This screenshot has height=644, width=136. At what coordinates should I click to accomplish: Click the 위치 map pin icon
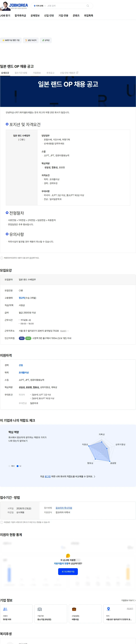pyautogui.click(x=108, y=609)
